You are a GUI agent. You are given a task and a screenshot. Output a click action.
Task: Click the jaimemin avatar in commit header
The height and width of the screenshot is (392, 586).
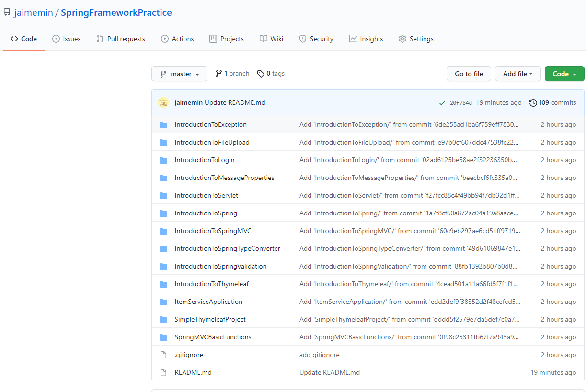[x=163, y=102]
